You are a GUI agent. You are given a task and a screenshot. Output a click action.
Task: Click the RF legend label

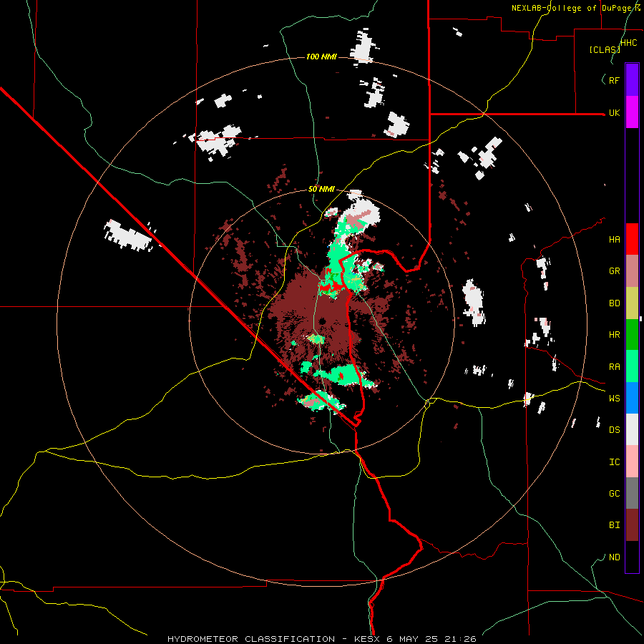pos(615,81)
